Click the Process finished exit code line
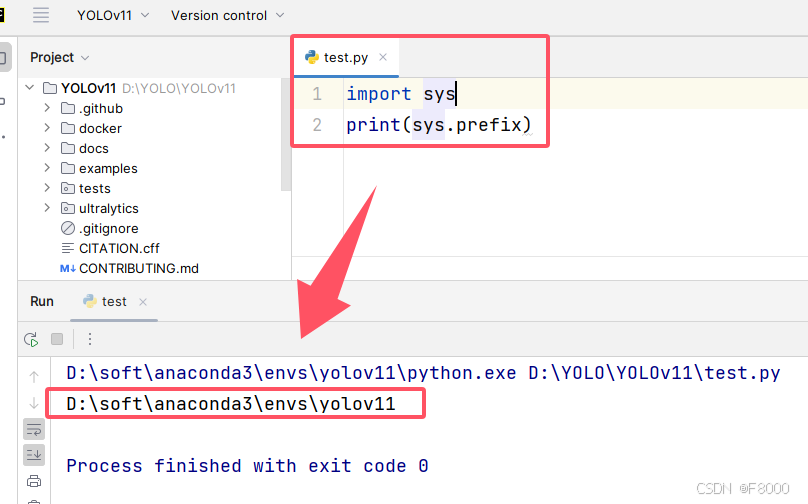This screenshot has height=504, width=808. (x=247, y=466)
